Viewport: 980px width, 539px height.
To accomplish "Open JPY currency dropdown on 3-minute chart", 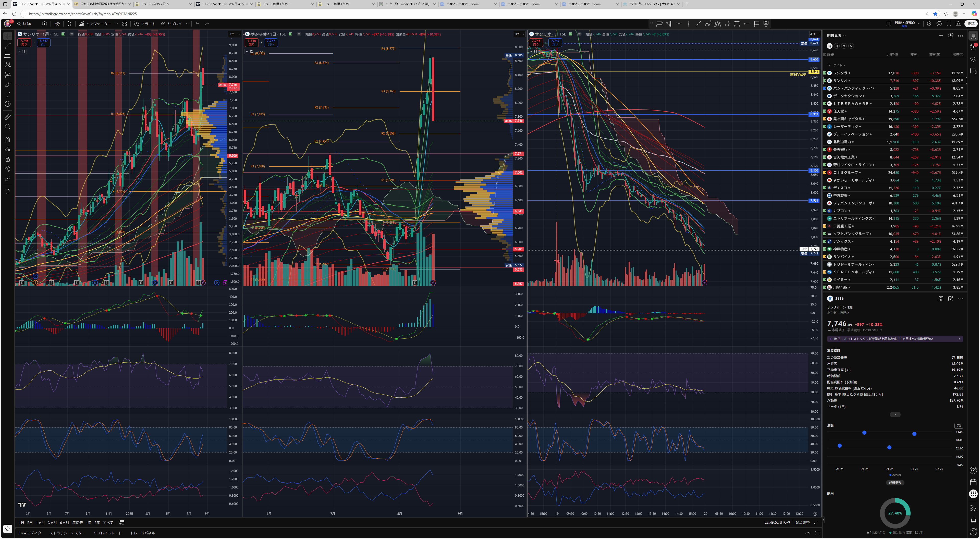I will point(815,34).
